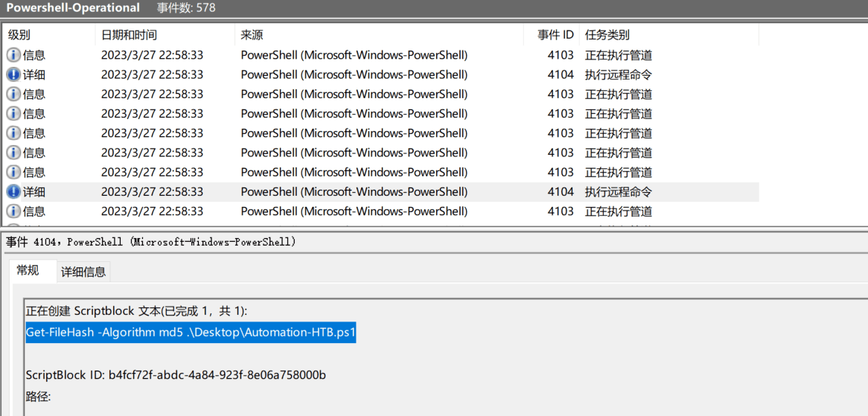Screen dimensions: 868x416
Task: Sort events by the 日期和时间 column header
Action: pyautogui.click(x=129, y=35)
